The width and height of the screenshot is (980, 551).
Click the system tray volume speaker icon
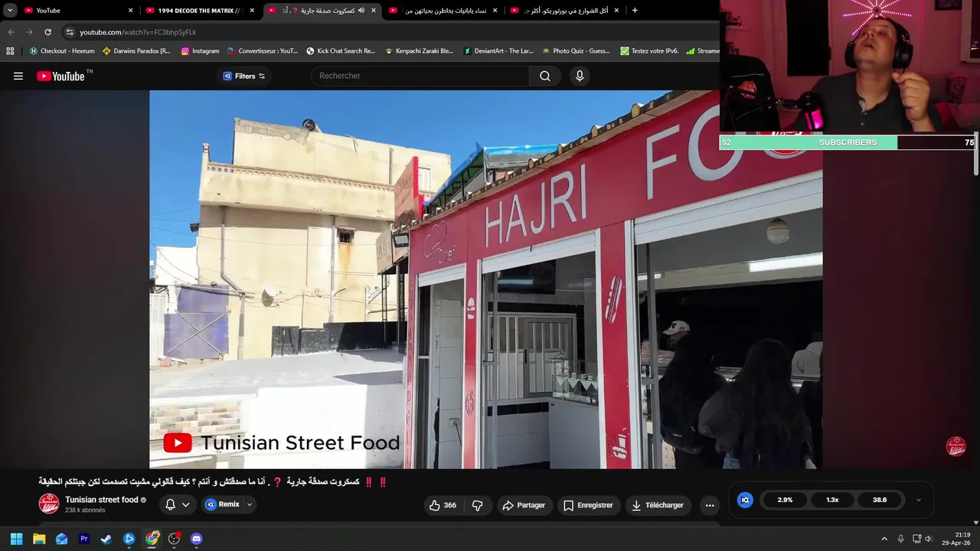929,539
